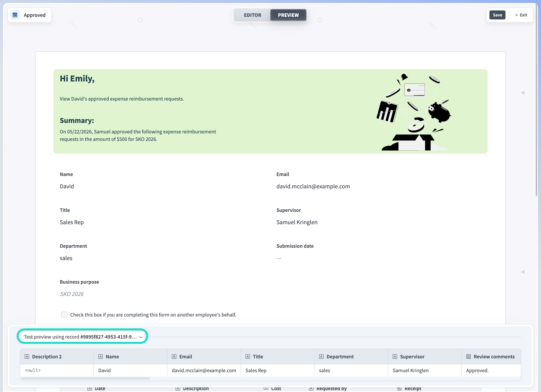Click the Sales Rep title value in form
Screen dimensions: 541x392
coord(72,222)
